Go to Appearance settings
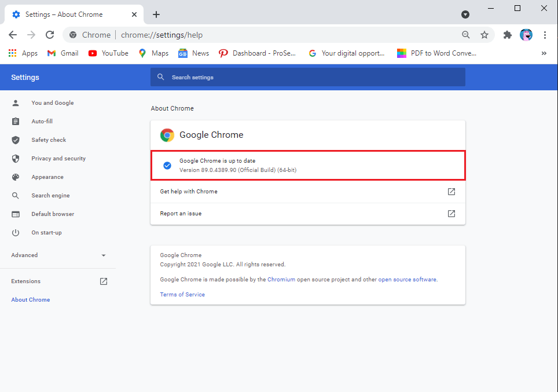This screenshot has height=392, width=558. (47, 177)
